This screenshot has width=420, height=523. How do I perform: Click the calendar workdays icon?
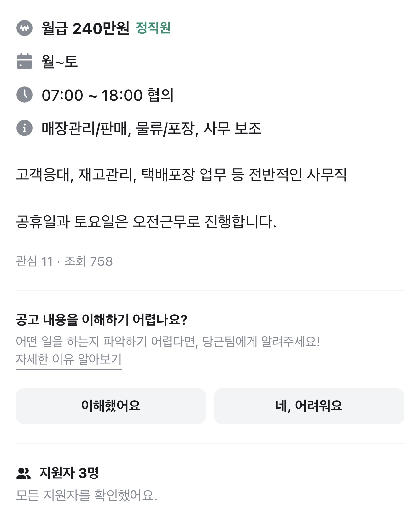25,62
